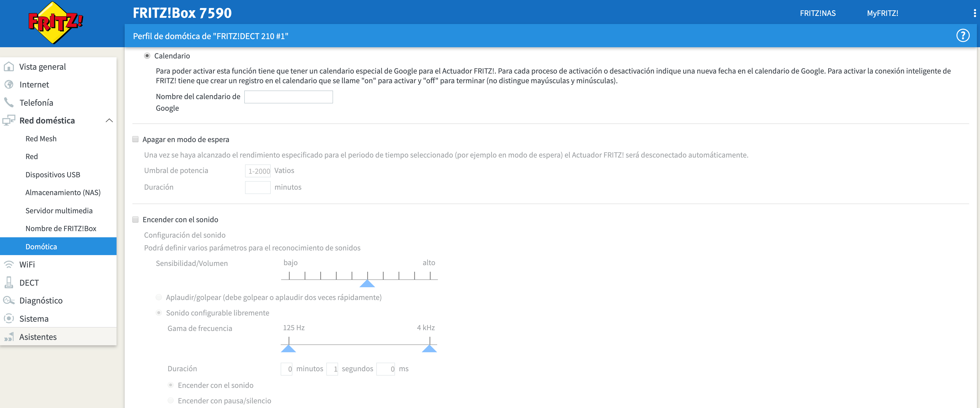Click the DECT handset icon
The width and height of the screenshot is (980, 408).
coord(9,283)
